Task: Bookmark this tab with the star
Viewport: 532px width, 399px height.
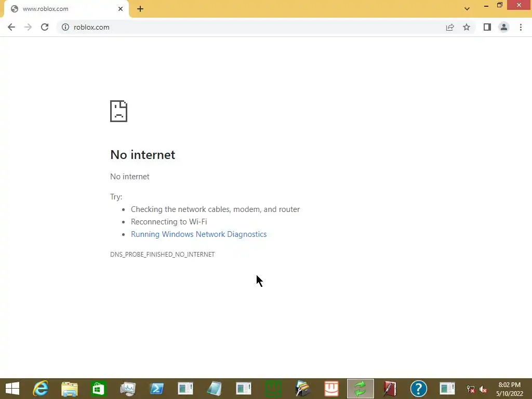Action: [x=467, y=27]
